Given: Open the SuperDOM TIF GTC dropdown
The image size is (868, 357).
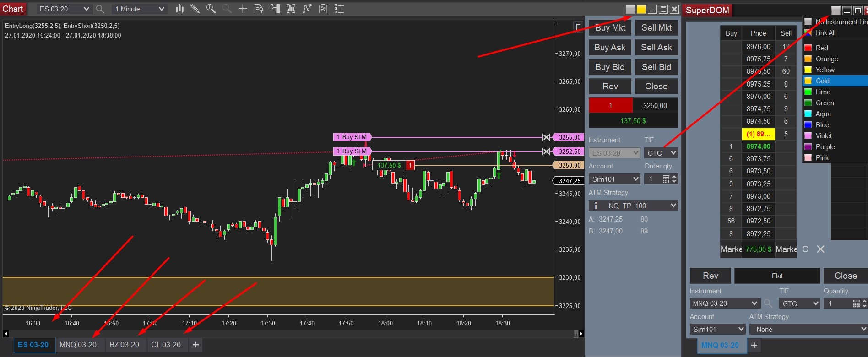Looking at the screenshot, I should click(x=800, y=303).
